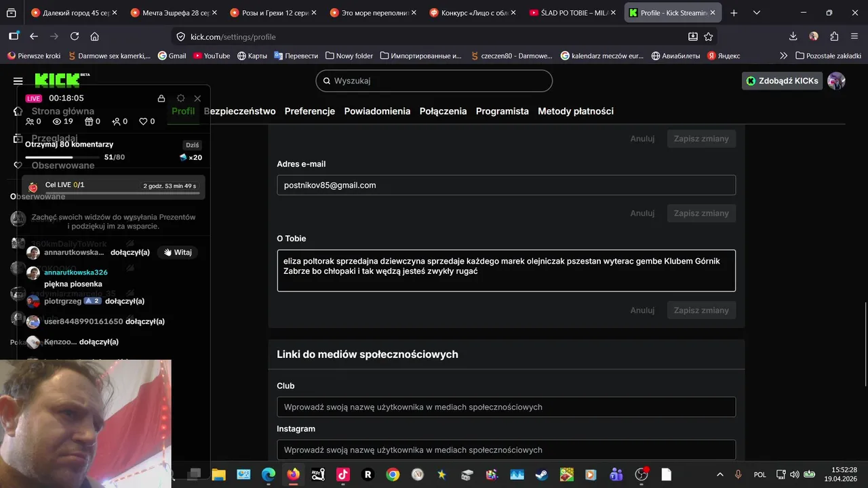The width and height of the screenshot is (868, 488).
Task: Switch to the ŚLAD PO TOBIE browser tab
Action: click(x=571, y=13)
